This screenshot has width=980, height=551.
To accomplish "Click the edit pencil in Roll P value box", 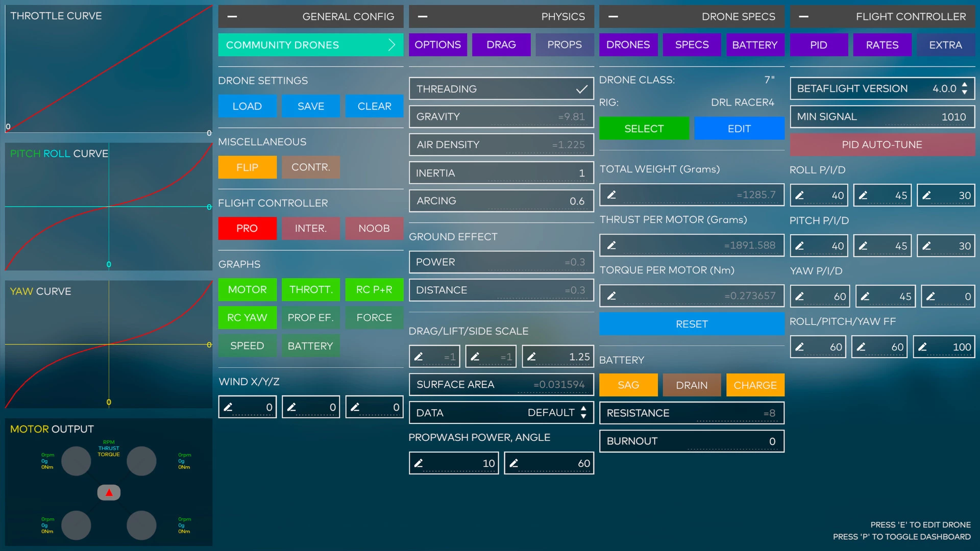I will [x=800, y=195].
